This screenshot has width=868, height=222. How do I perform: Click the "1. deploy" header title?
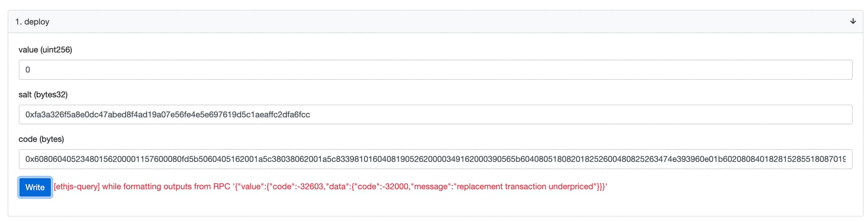click(32, 22)
